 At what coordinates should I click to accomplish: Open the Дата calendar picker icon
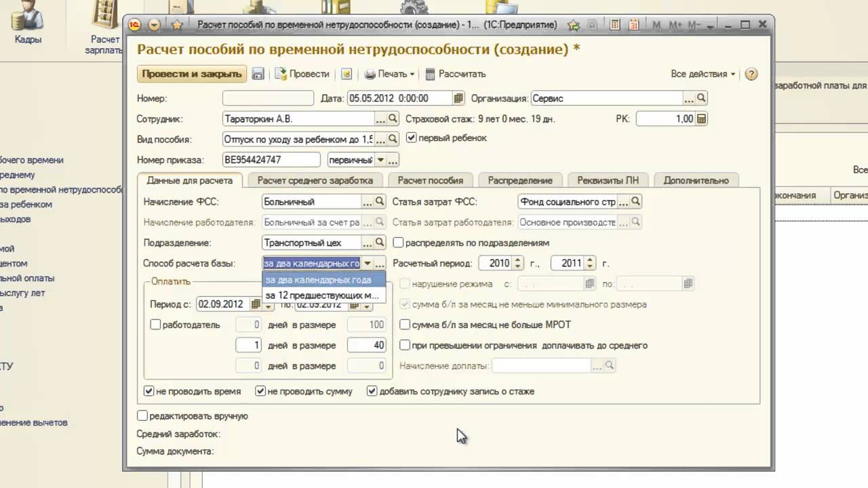click(x=458, y=98)
